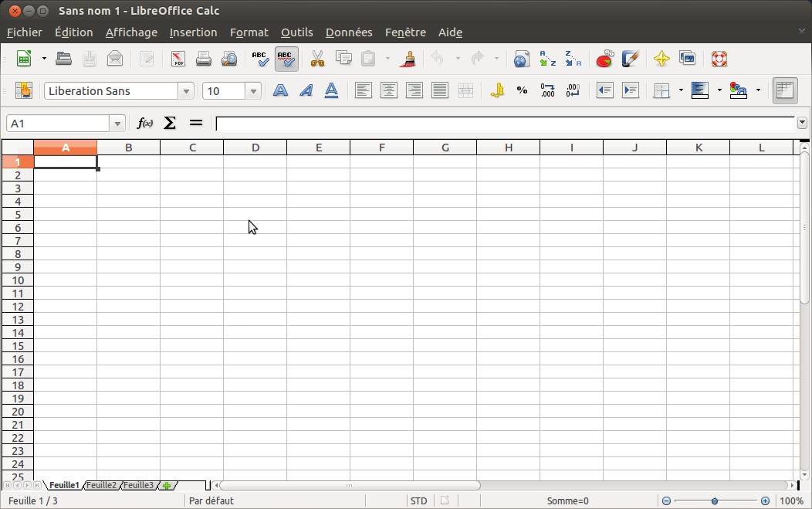
Task: Toggle bold formatting
Action: click(280, 90)
